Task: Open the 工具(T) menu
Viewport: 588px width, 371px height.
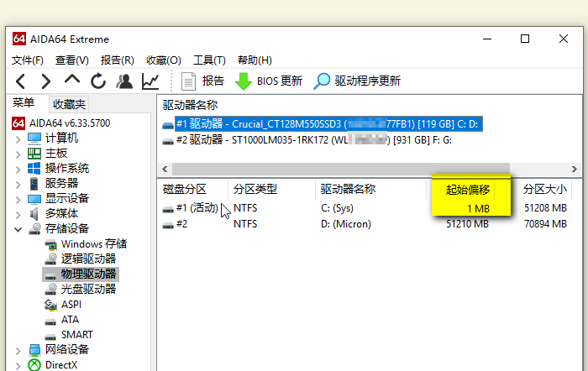Action: click(x=209, y=60)
